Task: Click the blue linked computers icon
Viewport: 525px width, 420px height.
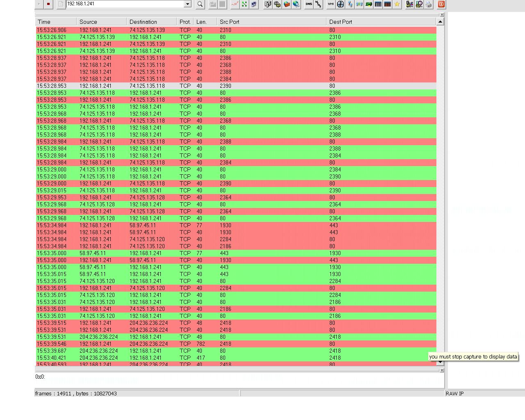Action: coord(350,4)
